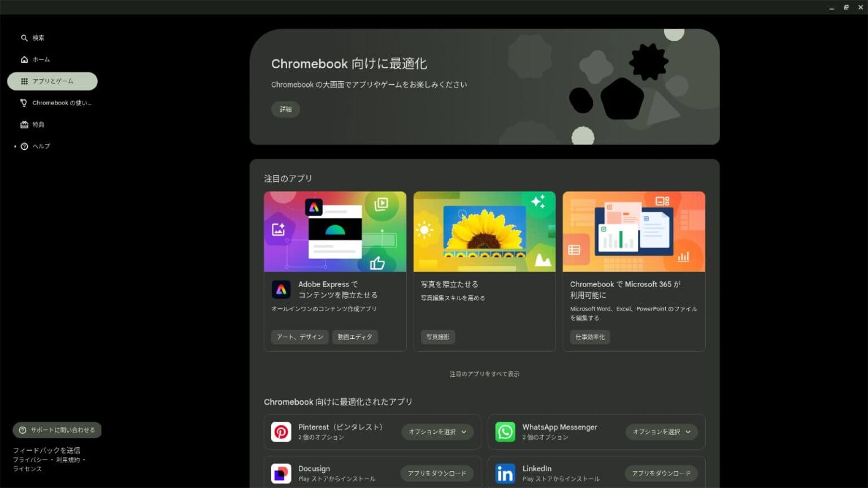Expand the ヘルプ section in sidebar
The height and width of the screenshot is (488, 868).
[15, 146]
